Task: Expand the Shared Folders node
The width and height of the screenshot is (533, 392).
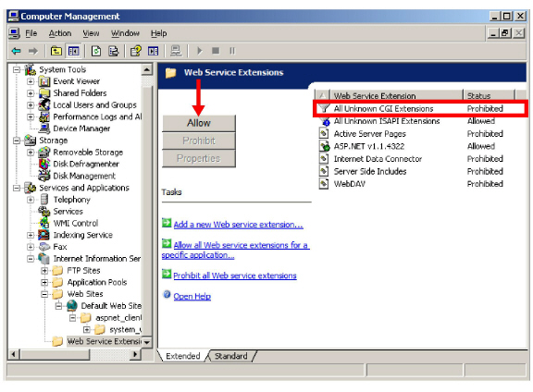Action: pyautogui.click(x=31, y=93)
